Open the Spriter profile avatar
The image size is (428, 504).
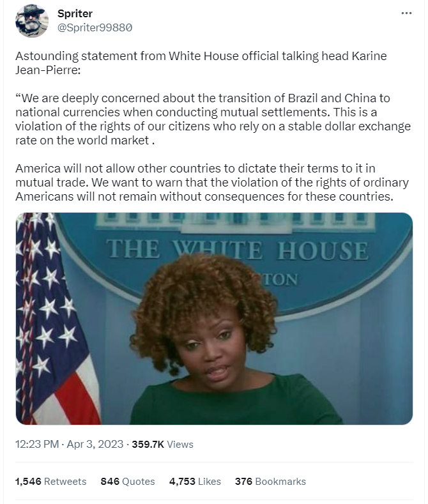31,20
